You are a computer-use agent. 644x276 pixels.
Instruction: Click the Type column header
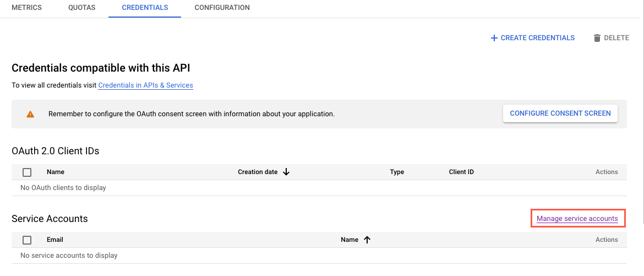click(x=397, y=172)
